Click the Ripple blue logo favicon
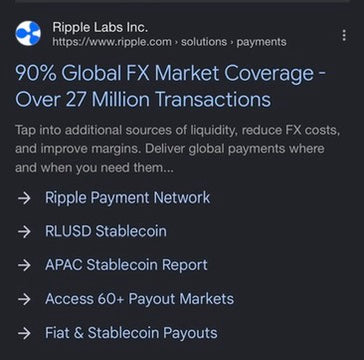Viewport: 364px width, 360px height. pos(28,33)
